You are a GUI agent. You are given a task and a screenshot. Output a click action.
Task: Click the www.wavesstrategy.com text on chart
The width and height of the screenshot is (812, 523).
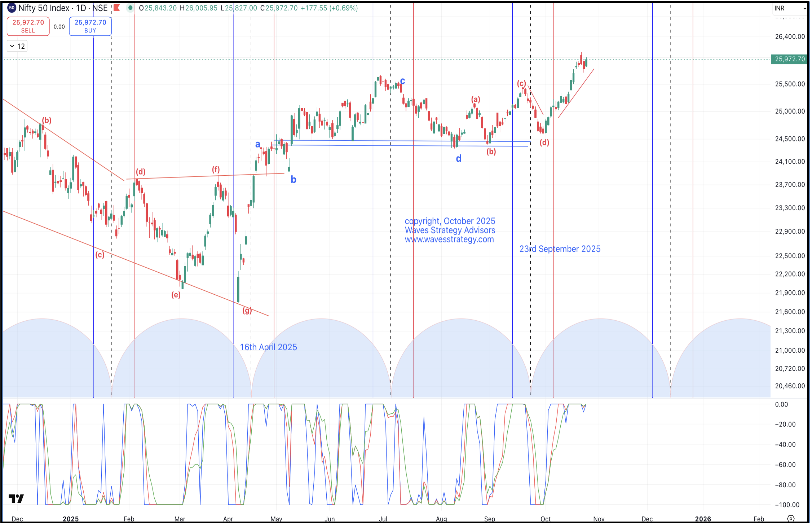(x=449, y=239)
